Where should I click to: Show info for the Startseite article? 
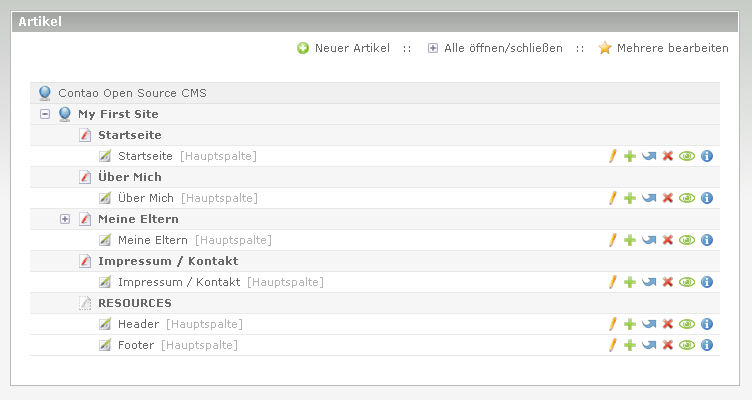coord(706,156)
